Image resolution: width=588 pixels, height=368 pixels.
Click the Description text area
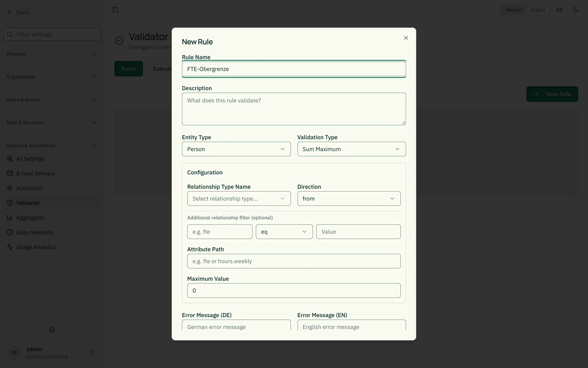(294, 109)
